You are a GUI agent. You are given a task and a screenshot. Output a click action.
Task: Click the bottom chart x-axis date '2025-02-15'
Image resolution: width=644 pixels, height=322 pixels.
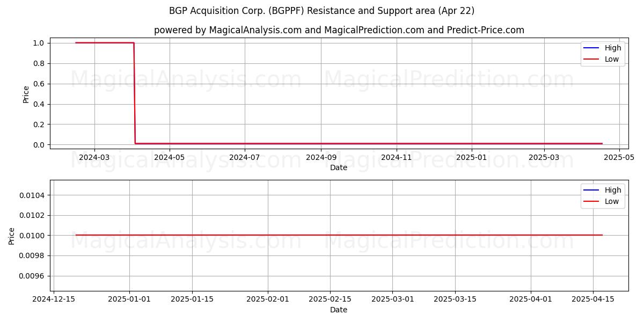330,299
